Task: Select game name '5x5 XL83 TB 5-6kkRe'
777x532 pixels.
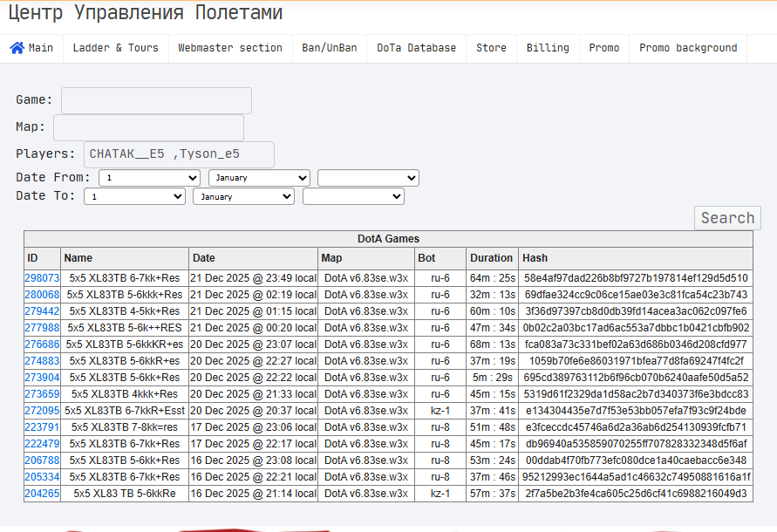Action: [x=125, y=494]
